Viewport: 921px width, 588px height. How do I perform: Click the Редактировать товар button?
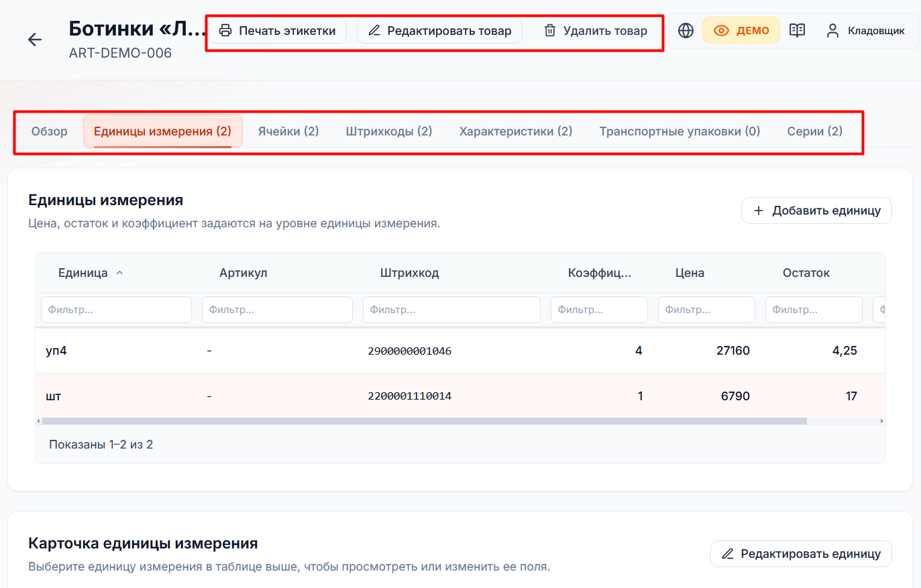(439, 31)
